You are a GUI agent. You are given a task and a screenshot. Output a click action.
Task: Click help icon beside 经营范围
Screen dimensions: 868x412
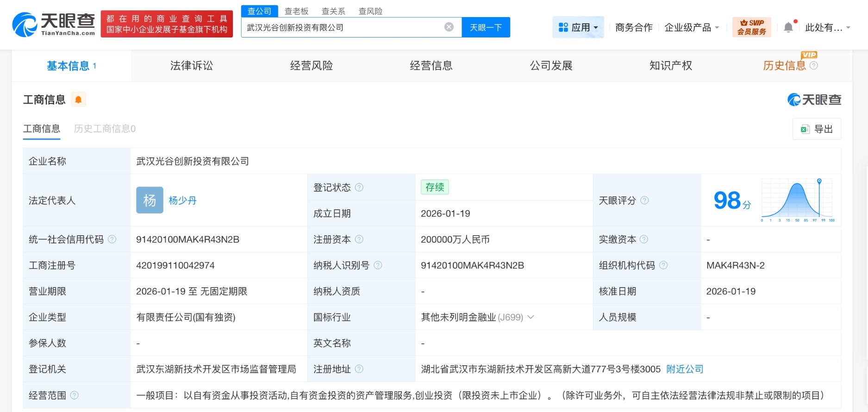tap(74, 395)
